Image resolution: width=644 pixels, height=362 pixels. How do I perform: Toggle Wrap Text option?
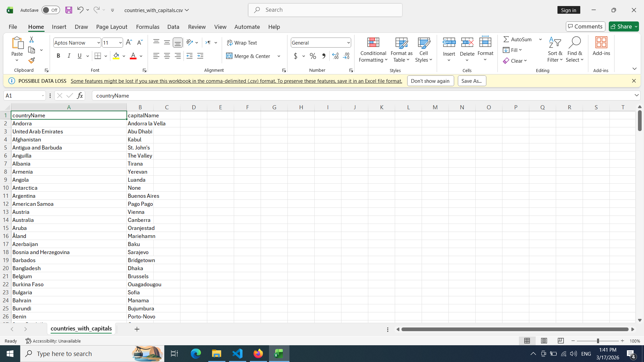click(242, 43)
